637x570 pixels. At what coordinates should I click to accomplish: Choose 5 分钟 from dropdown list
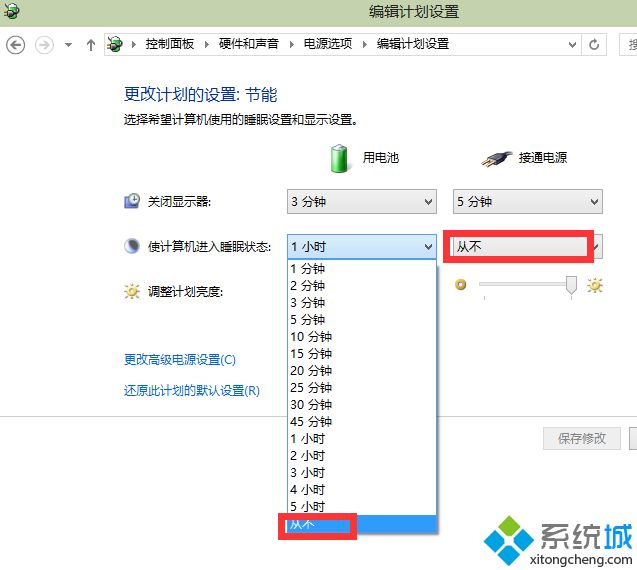[362, 320]
